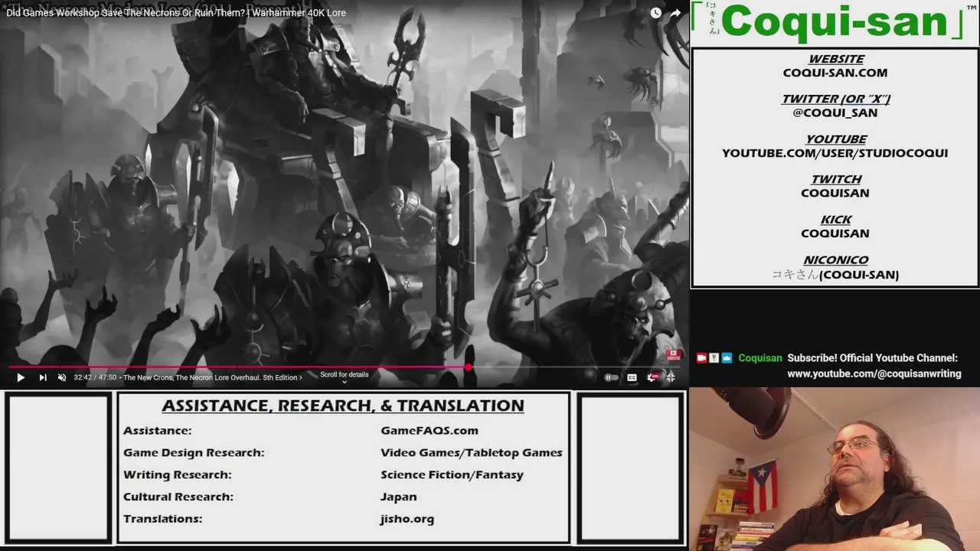This screenshot has width=980, height=551.
Task: Click the @COQUI_SAN Twitter handle
Action: [835, 112]
